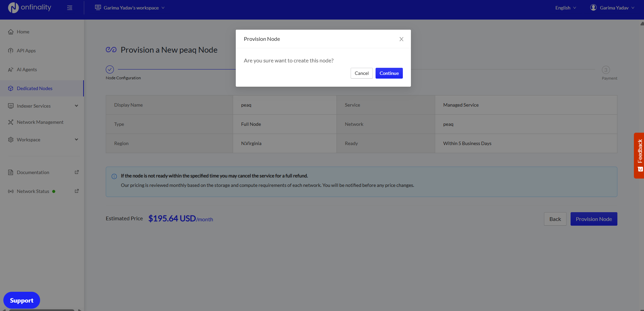
Task: Open the English language dropdown
Action: click(566, 8)
